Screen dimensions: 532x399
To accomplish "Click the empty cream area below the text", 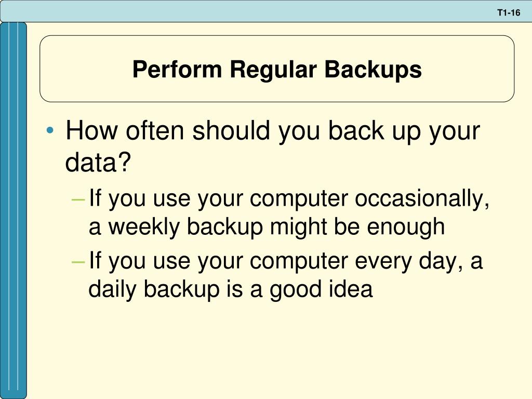I will click(278, 350).
